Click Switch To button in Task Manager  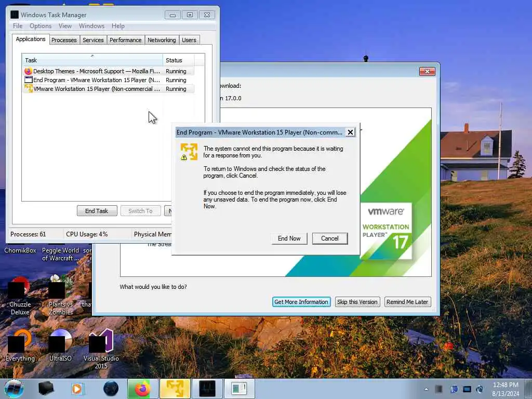(140, 211)
